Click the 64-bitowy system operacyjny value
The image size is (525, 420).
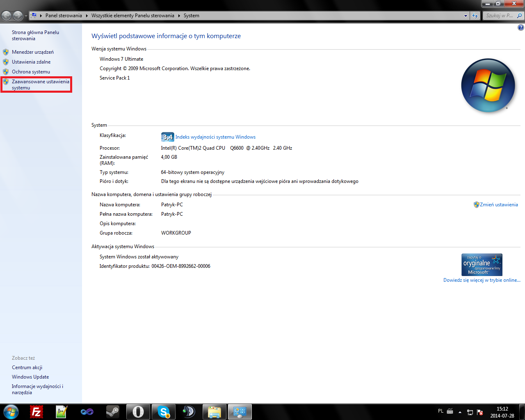193,172
